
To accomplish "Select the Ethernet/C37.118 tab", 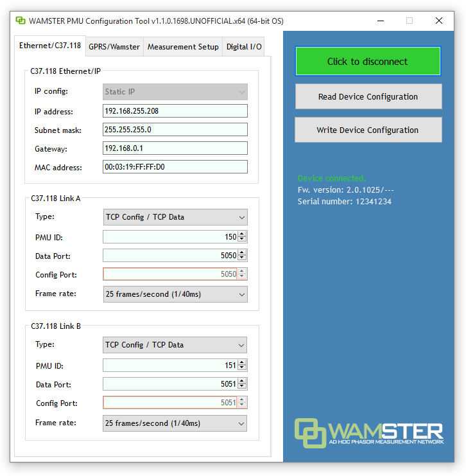I will pyautogui.click(x=50, y=46).
